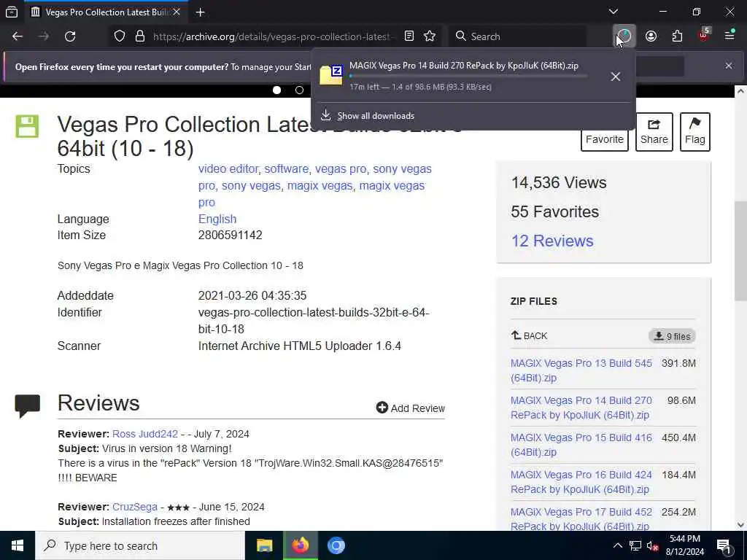Viewport: 747px width, 560px height.
Task: Click the archive.org URL address bar
Action: 273,36
